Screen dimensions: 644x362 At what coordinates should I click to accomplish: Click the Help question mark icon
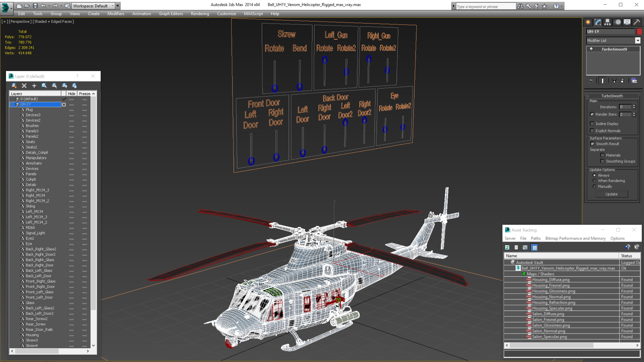coord(556,6)
